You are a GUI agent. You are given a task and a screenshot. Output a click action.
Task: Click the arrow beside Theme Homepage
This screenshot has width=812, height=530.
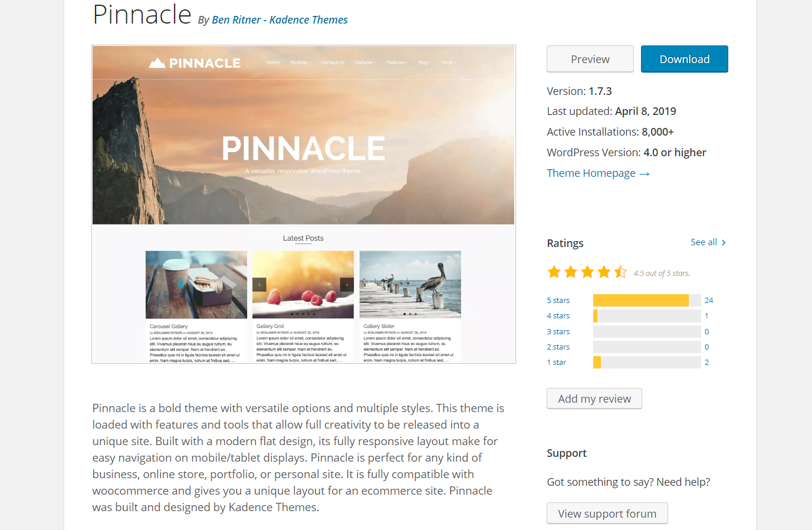pos(644,173)
